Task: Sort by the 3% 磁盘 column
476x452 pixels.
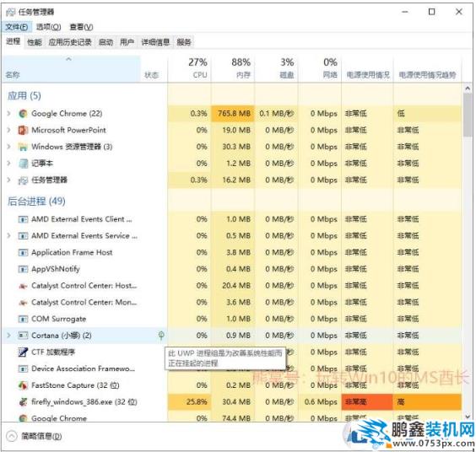Action: click(276, 69)
